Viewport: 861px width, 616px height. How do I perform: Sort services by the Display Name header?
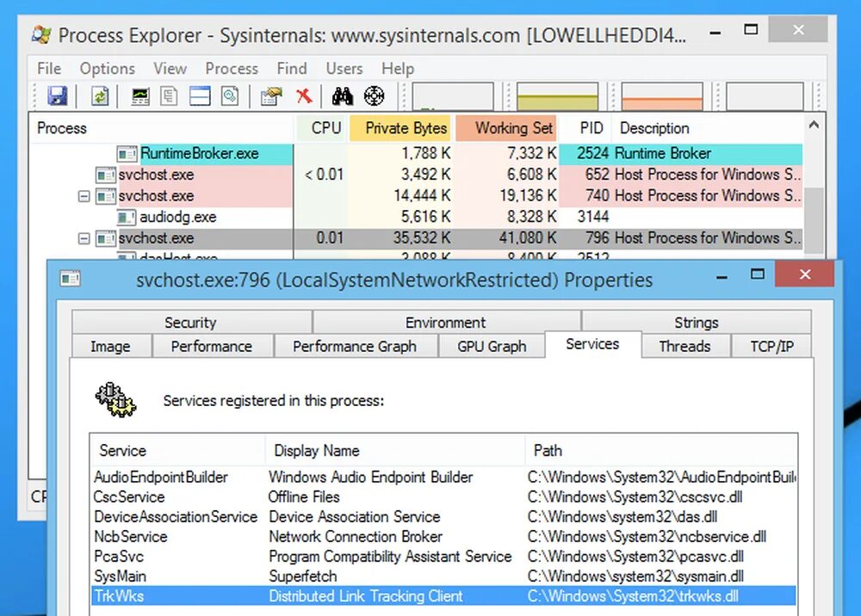coord(395,450)
